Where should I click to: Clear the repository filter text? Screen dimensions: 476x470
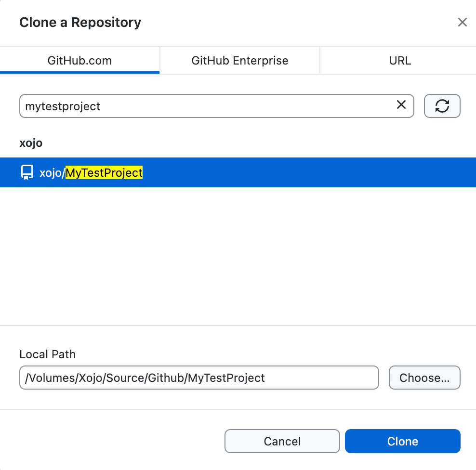coord(401,104)
